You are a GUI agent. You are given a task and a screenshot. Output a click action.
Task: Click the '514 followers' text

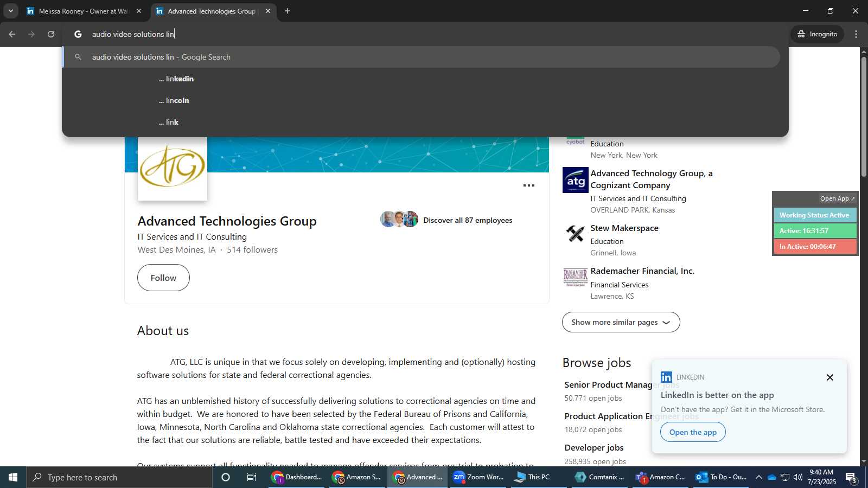[252, 250]
